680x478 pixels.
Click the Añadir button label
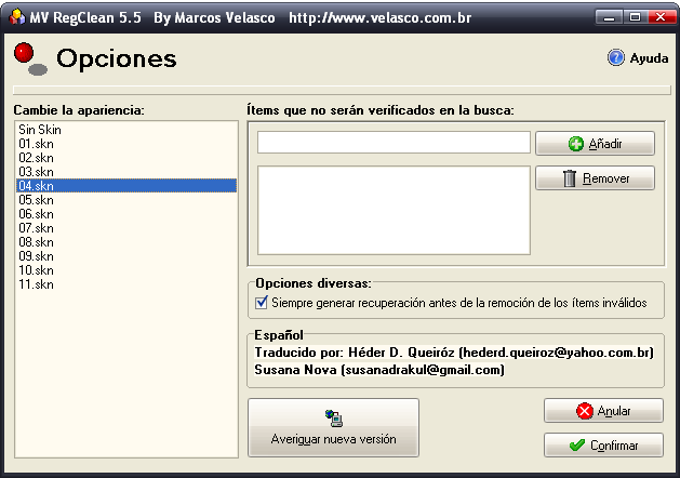(605, 144)
